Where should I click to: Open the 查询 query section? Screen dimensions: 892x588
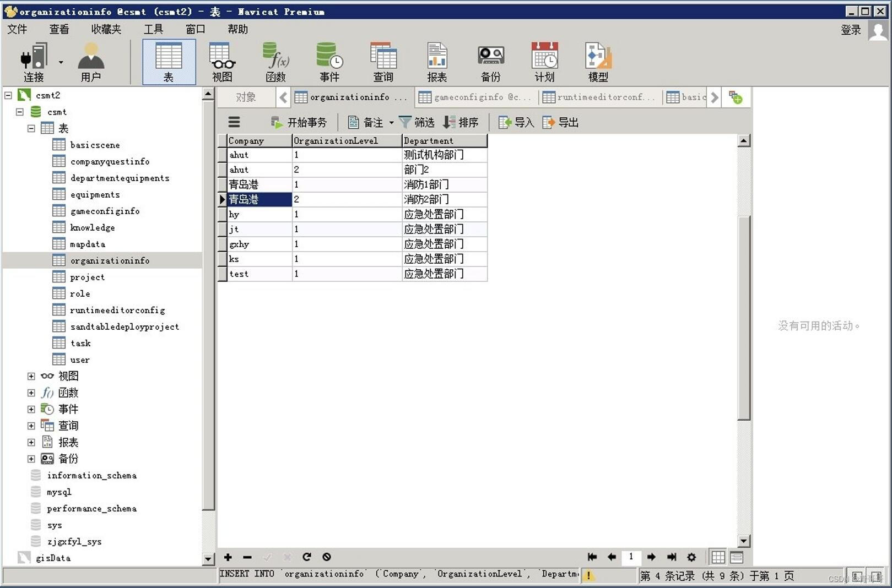click(x=383, y=62)
